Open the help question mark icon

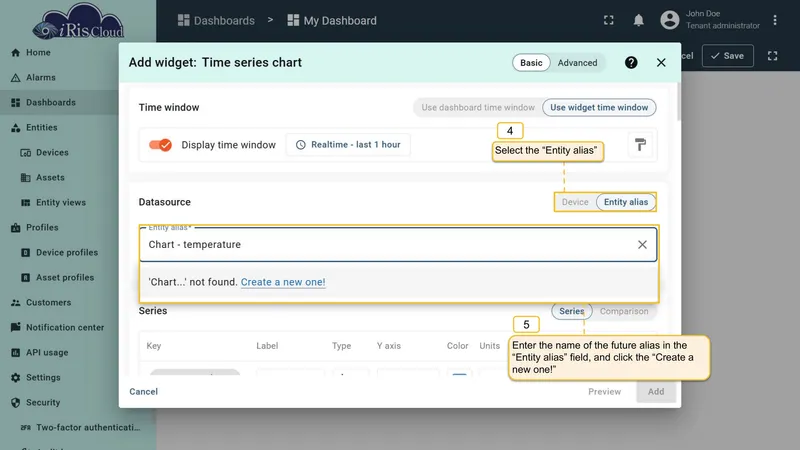[631, 62]
